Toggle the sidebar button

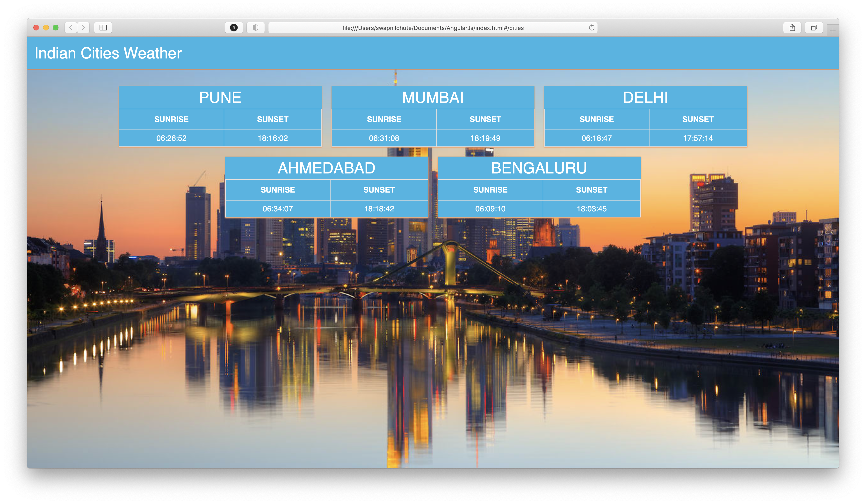pos(103,28)
